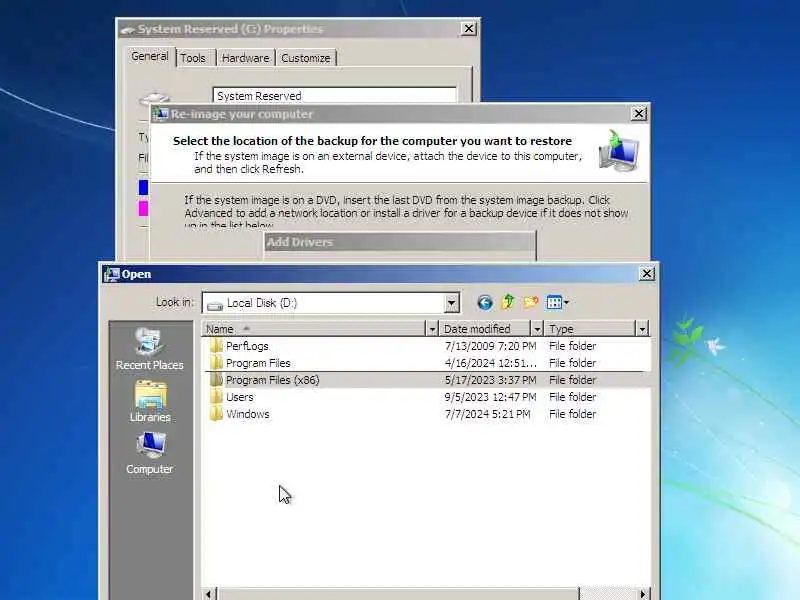Click the horizontal scrollbar track in file list
The height and width of the screenshot is (600, 800).
click(x=607, y=593)
